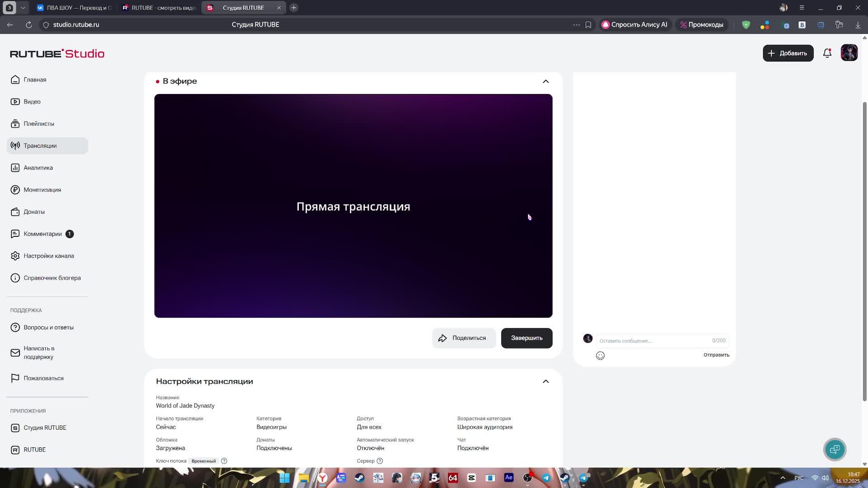The image size is (868, 488).
Task: Click the emoji smiley icon in chat
Action: click(x=600, y=356)
